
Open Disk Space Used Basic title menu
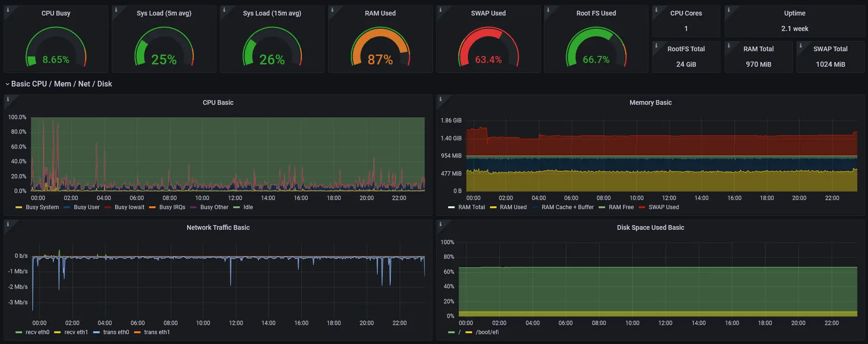[651, 227]
